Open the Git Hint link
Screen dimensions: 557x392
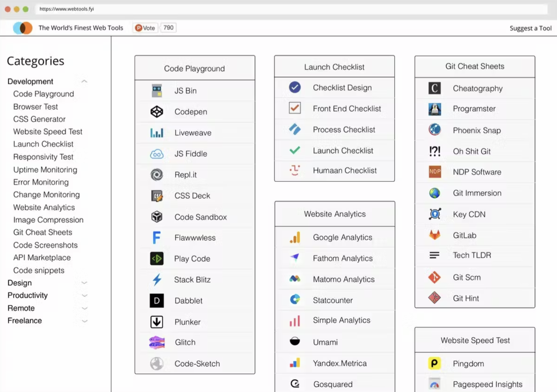point(466,298)
